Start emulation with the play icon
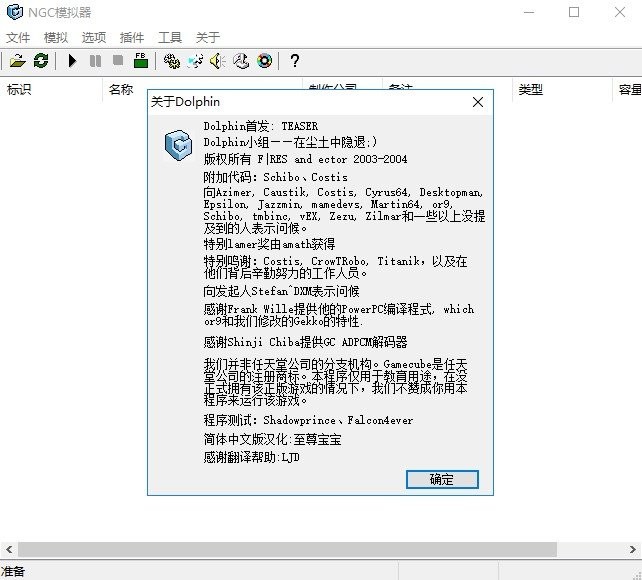 [72, 61]
